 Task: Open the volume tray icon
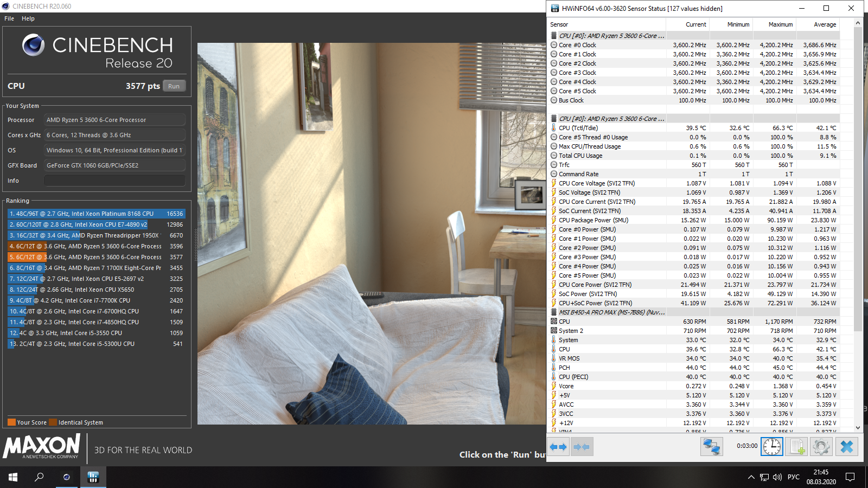(777, 477)
